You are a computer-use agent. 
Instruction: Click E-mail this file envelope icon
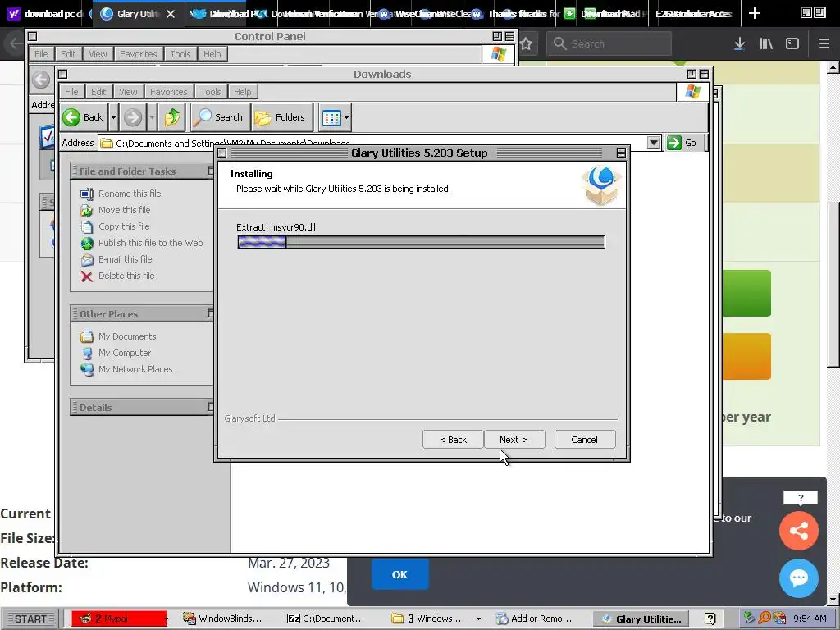click(86, 260)
